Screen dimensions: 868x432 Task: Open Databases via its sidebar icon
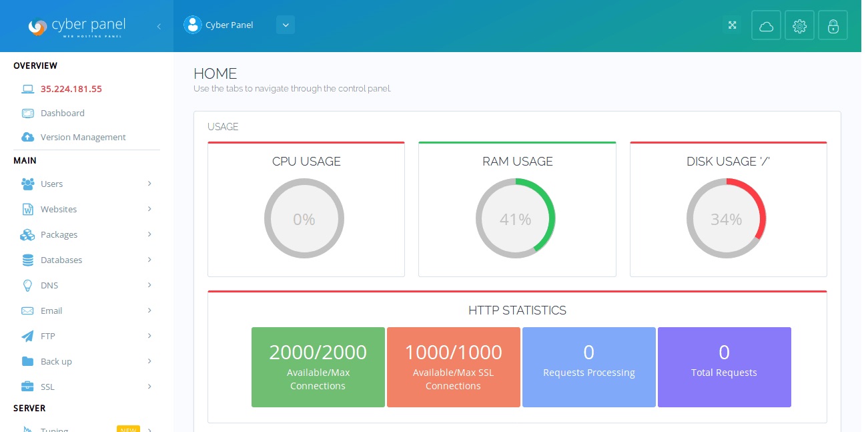click(x=28, y=260)
